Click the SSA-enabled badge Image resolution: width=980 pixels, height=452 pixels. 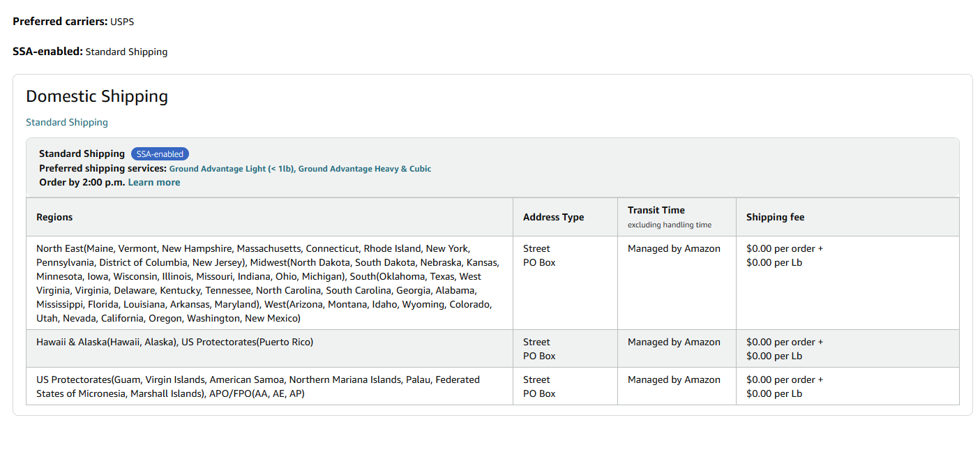160,154
